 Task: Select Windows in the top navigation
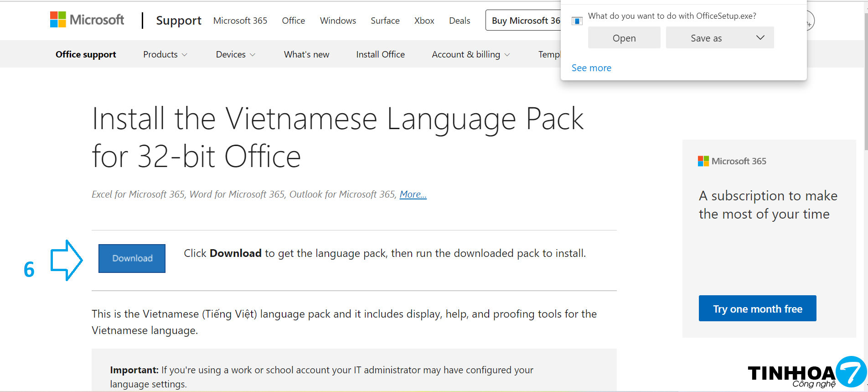tap(338, 21)
